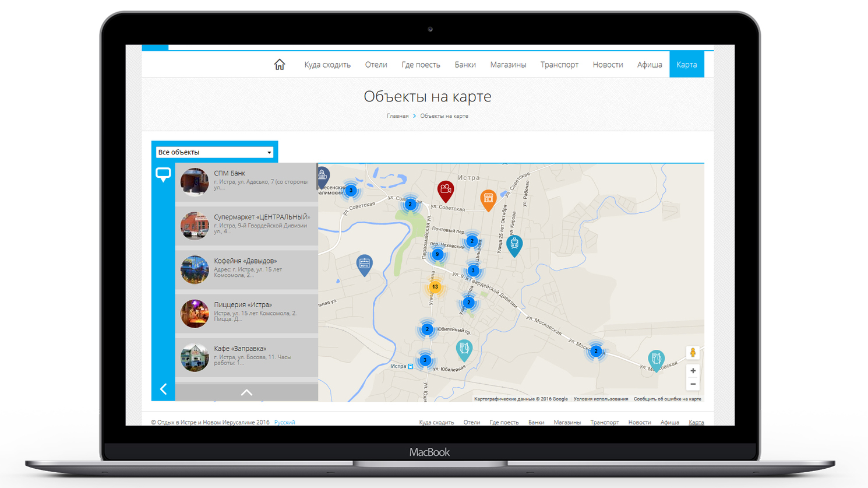The height and width of the screenshot is (488, 868).
Task: Click the restaurant marker near Юбилейный пр
Action: [464, 350]
